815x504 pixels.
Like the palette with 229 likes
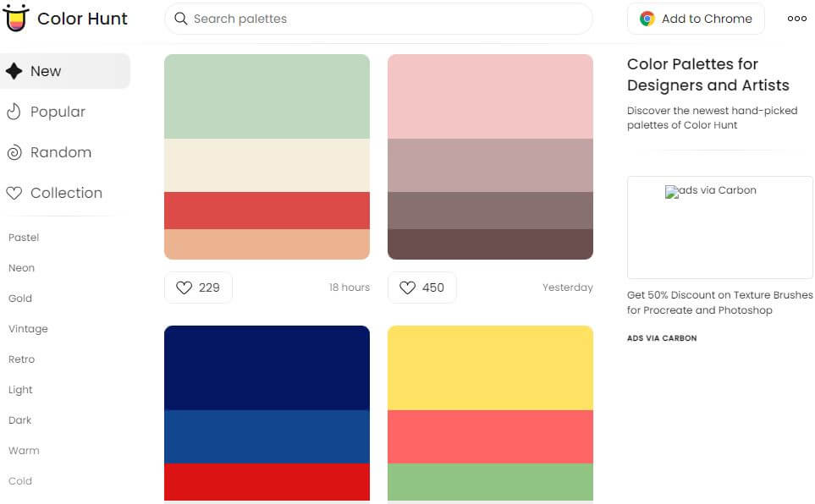198,288
